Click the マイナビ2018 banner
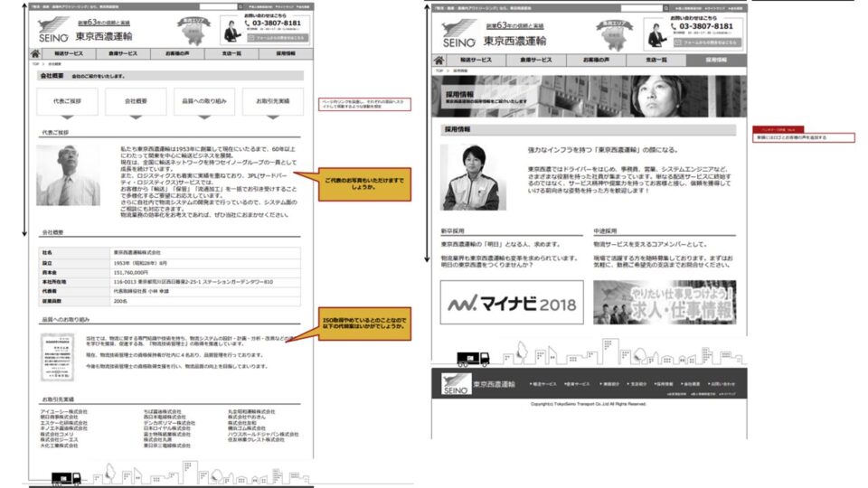This screenshot has height=488, width=868. click(512, 302)
